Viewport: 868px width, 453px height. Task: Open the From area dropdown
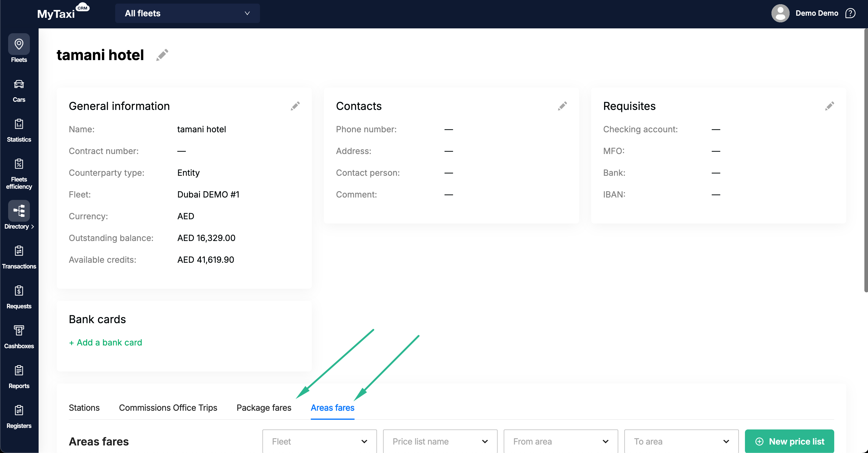(560, 441)
